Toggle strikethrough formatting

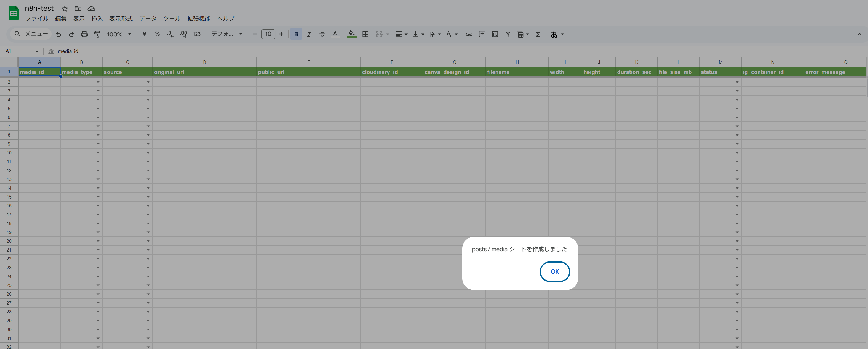[322, 35]
